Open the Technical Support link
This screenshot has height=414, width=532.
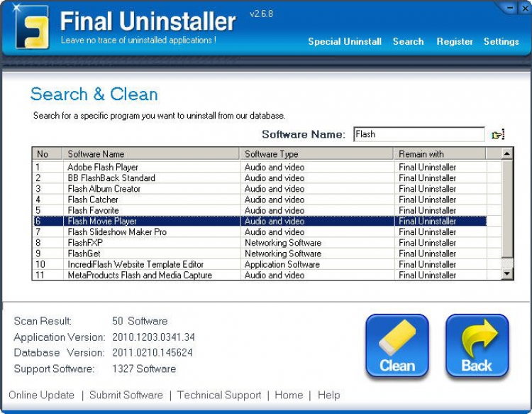click(219, 395)
